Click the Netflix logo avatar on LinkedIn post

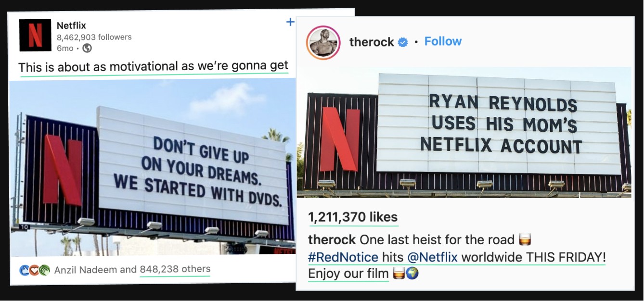point(35,35)
